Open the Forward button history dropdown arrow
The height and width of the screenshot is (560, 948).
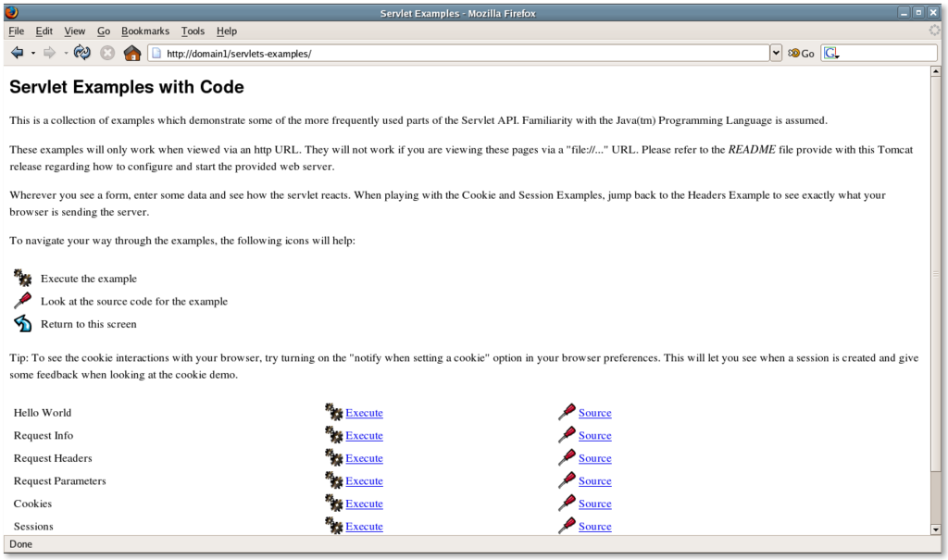click(66, 53)
